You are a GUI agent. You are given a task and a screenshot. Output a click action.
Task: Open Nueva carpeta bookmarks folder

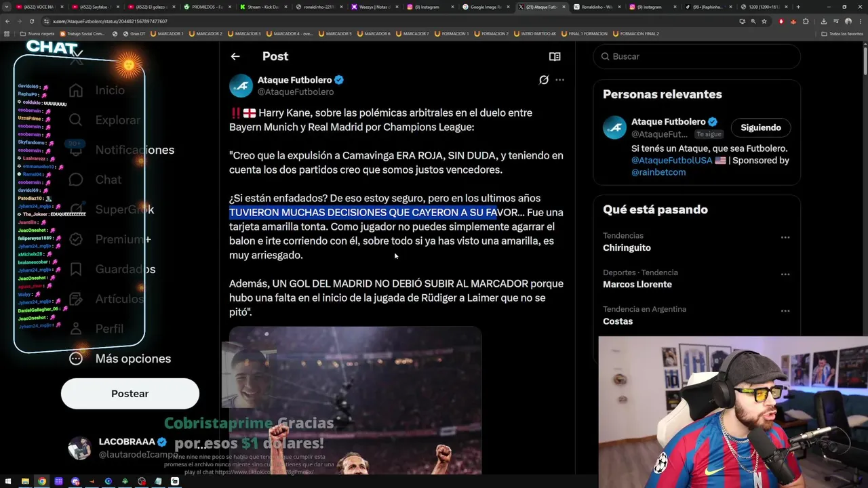click(x=37, y=33)
